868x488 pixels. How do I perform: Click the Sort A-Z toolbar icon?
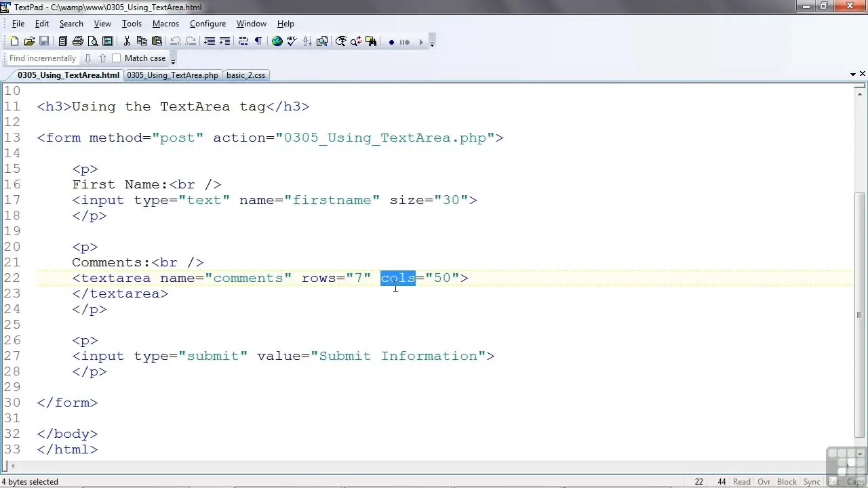tap(307, 41)
